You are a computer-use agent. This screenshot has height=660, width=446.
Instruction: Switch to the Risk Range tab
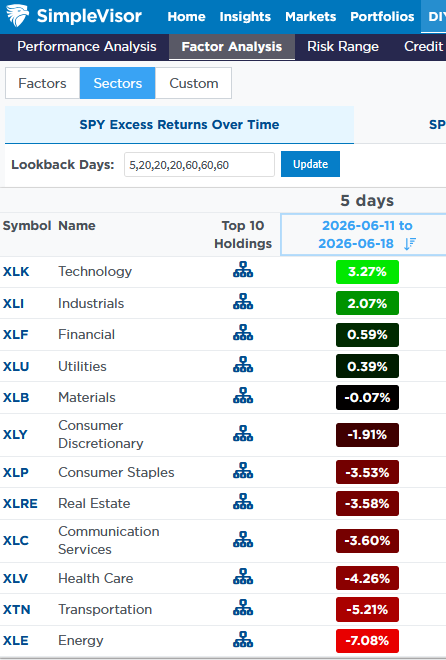[x=343, y=46]
